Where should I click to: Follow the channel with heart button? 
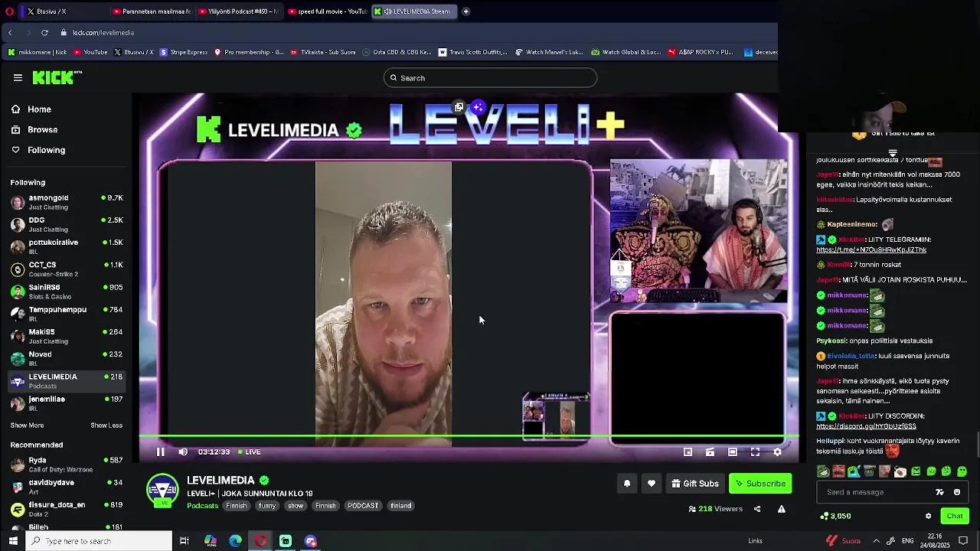(x=652, y=484)
